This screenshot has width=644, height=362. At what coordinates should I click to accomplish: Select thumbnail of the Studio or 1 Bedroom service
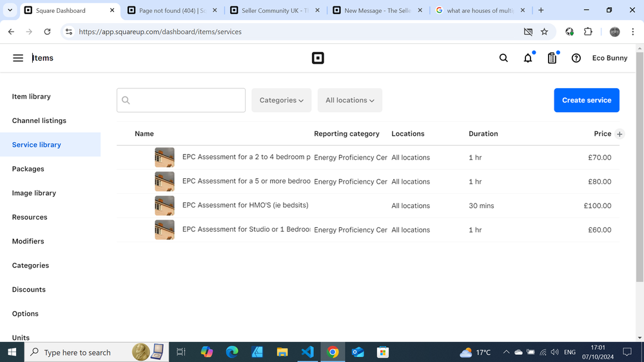click(x=164, y=230)
